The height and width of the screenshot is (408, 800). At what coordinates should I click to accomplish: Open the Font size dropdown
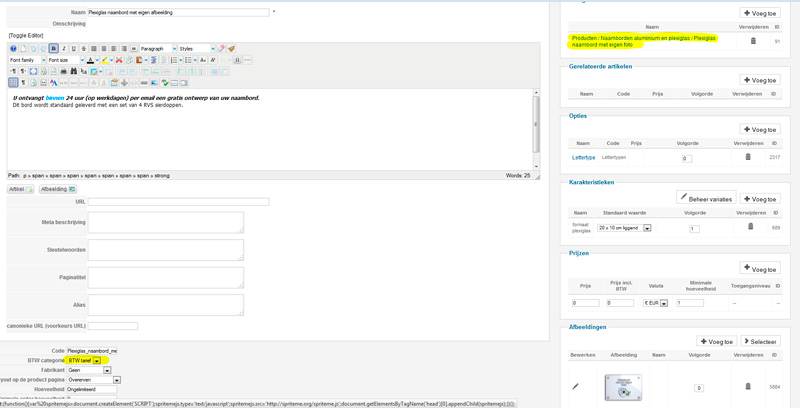pyautogui.click(x=66, y=60)
